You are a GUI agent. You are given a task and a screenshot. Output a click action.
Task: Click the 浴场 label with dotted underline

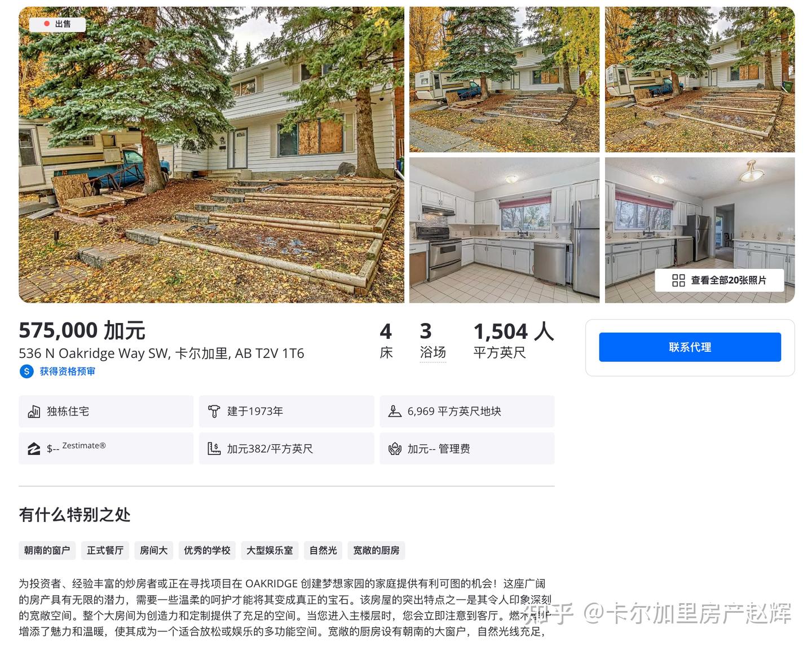[x=433, y=353]
